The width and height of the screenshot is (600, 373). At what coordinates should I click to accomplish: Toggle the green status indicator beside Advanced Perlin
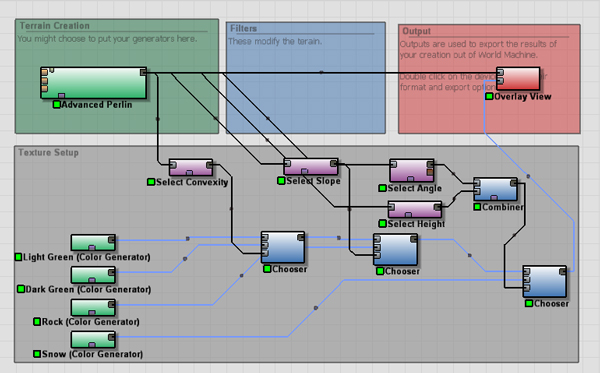(x=57, y=104)
